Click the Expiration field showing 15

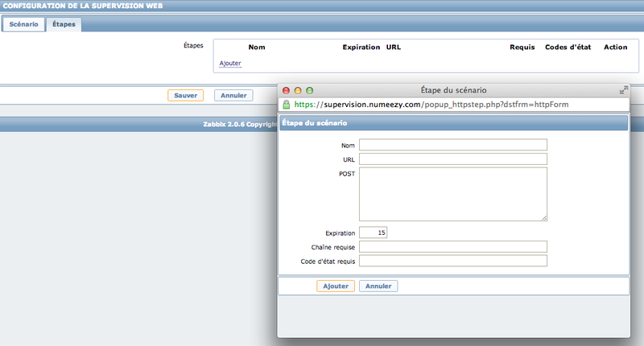point(373,233)
